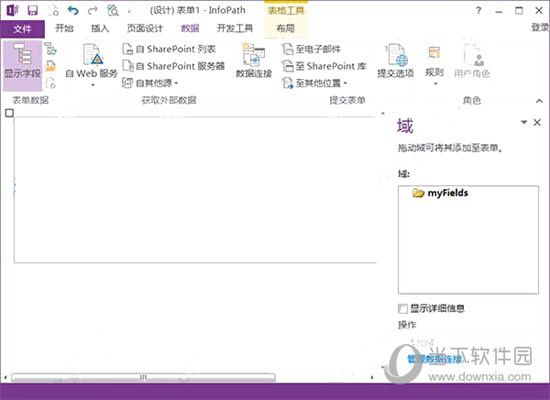The width and height of the screenshot is (550, 400).
Task: Open quick access toolbar customization arrow
Action: coord(129,12)
